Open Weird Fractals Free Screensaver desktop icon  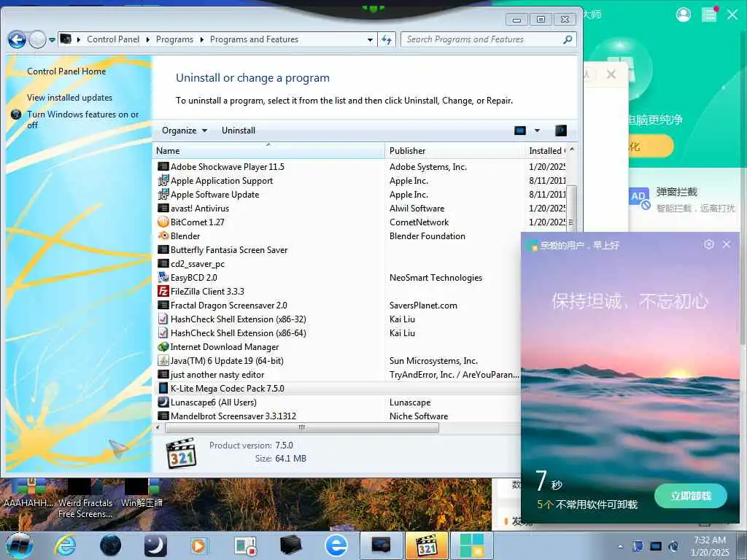85,497
